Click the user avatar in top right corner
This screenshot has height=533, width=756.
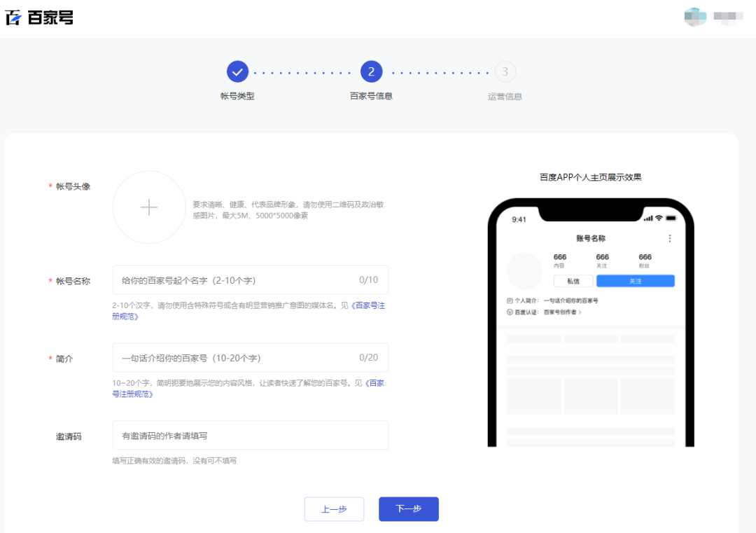click(x=695, y=16)
